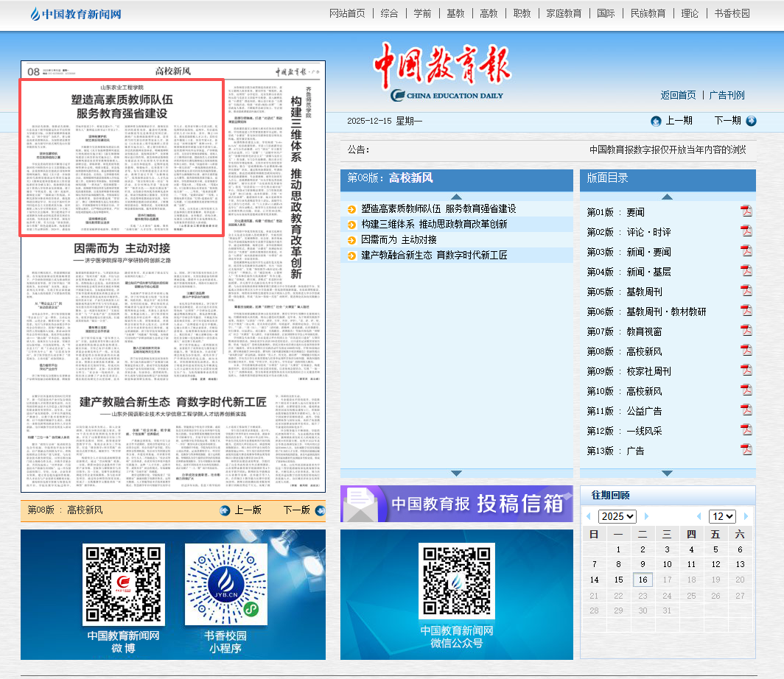Go to previous issue via 上一期 arrow icon
Viewport: 784px width, 679px height.
point(656,121)
